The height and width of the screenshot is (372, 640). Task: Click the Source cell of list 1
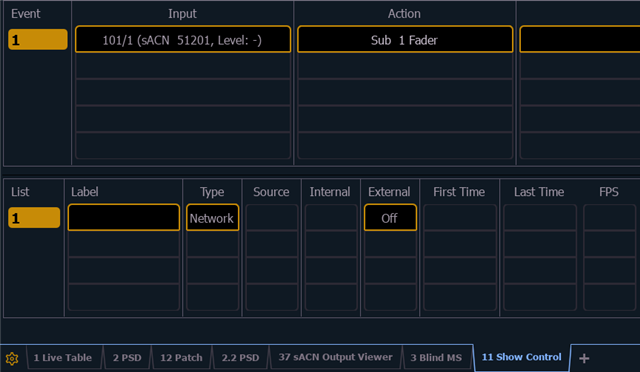tap(271, 218)
